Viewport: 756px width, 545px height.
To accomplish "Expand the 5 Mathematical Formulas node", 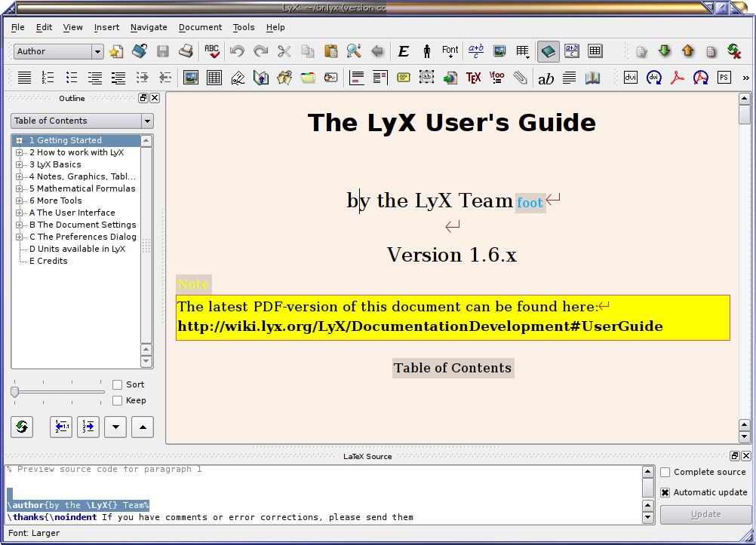I will tap(20, 189).
